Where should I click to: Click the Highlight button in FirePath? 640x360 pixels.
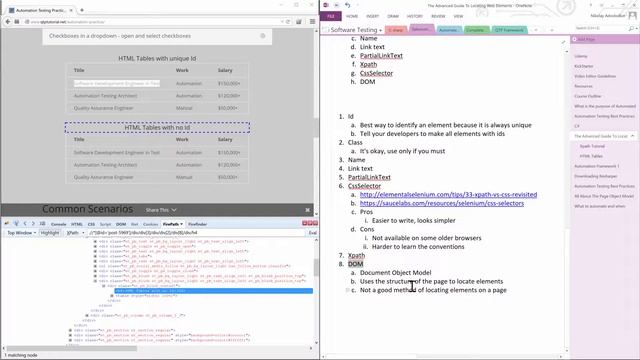pyautogui.click(x=50, y=233)
